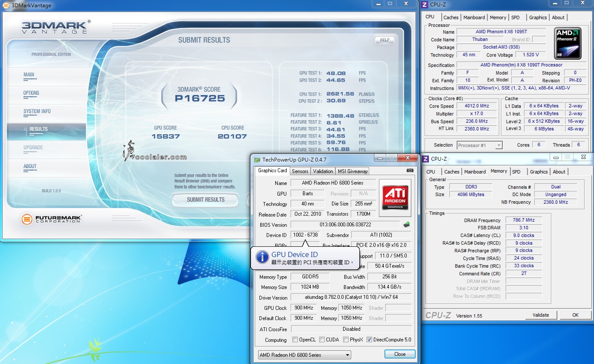Screen dimensions: 594x364
Task: Click the BIOS save chip icon in GPU-Z
Action: (407, 225)
